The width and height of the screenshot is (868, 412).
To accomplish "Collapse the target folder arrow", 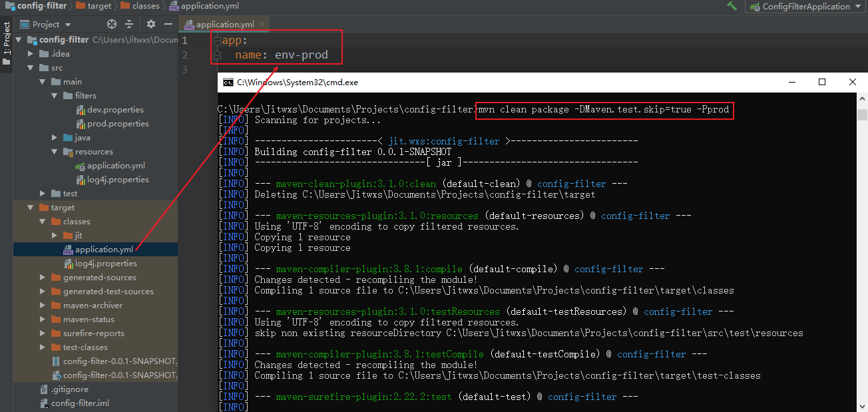I will tap(31, 208).
